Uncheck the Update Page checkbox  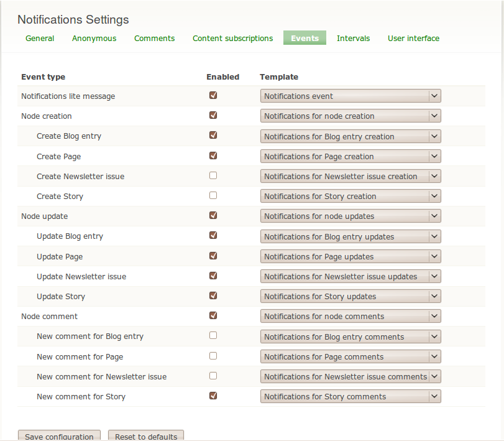point(213,256)
